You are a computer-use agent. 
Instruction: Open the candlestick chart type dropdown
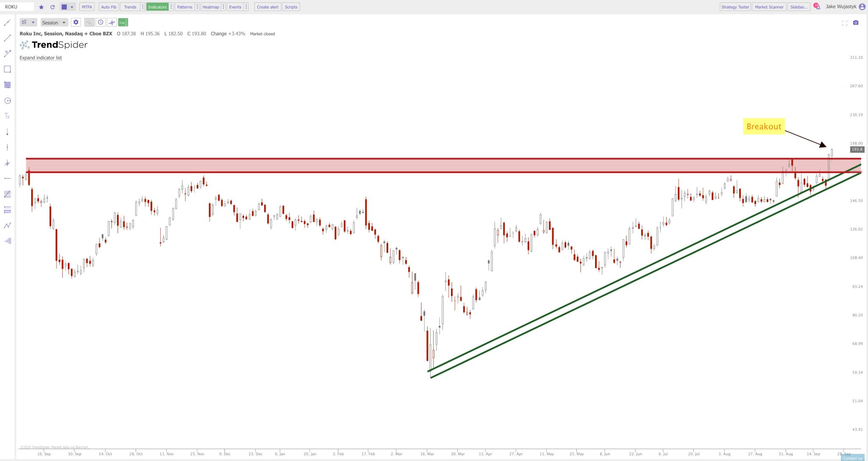pyautogui.click(x=28, y=22)
